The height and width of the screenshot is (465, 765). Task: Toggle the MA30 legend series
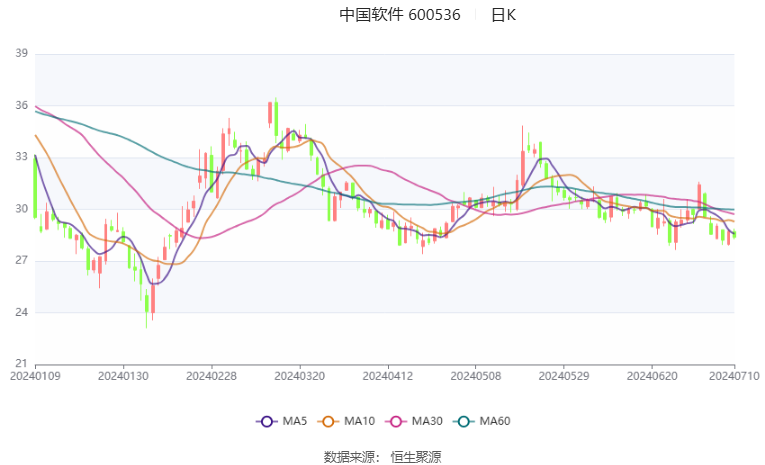click(x=414, y=421)
